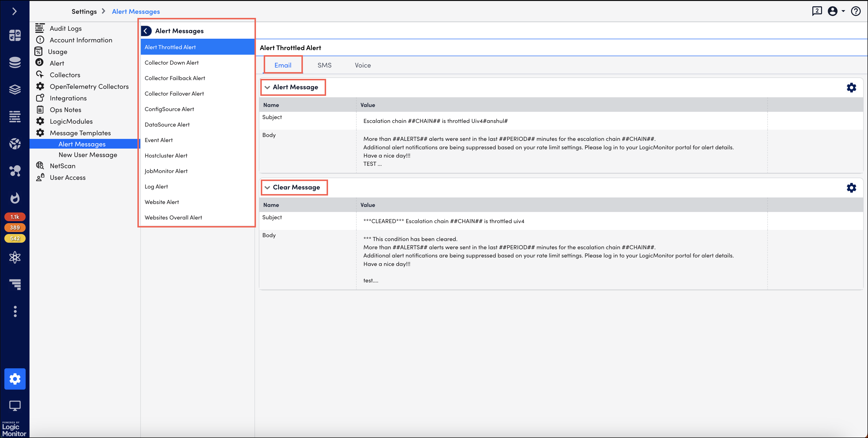Screen dimensions: 868x438
Task: Open Collectors settings
Action: pos(65,75)
